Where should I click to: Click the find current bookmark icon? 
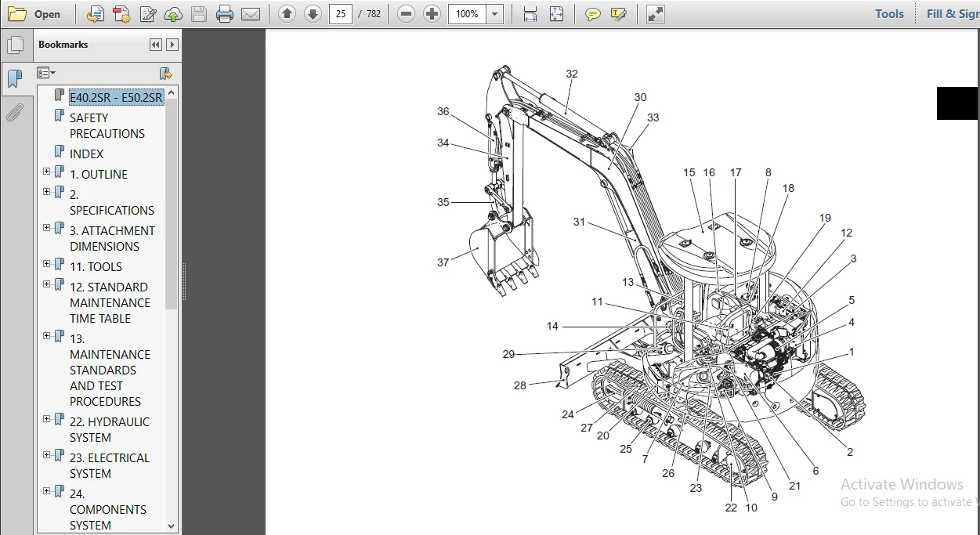pyautogui.click(x=165, y=73)
